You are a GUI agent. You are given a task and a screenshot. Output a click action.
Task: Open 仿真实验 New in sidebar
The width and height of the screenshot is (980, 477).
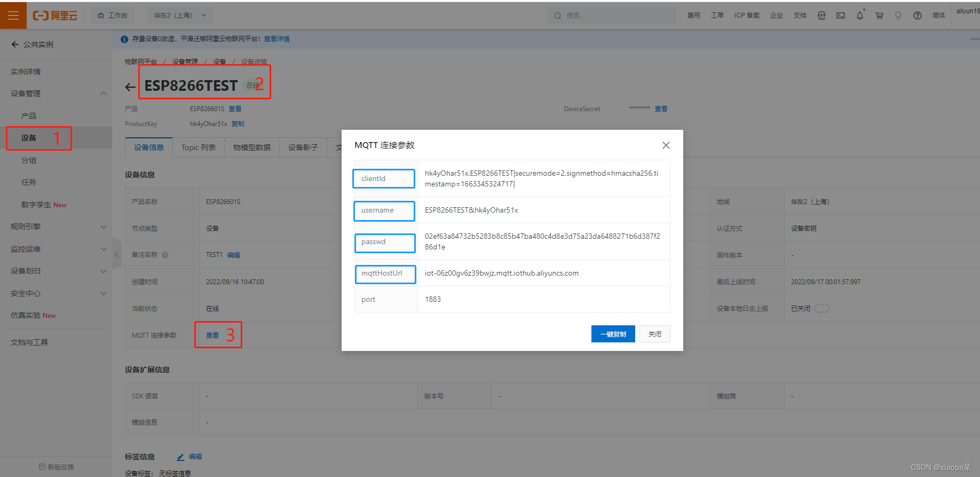[33, 315]
